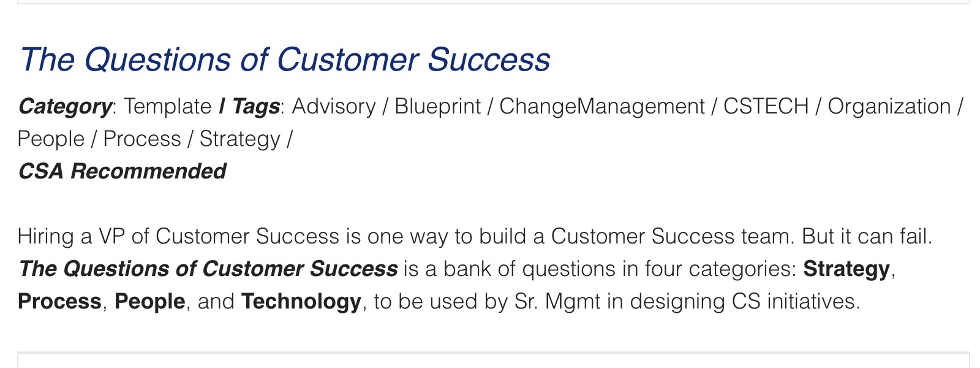The height and width of the screenshot is (368, 980).
Task: Filter by the Advisory tag
Action: click(334, 107)
